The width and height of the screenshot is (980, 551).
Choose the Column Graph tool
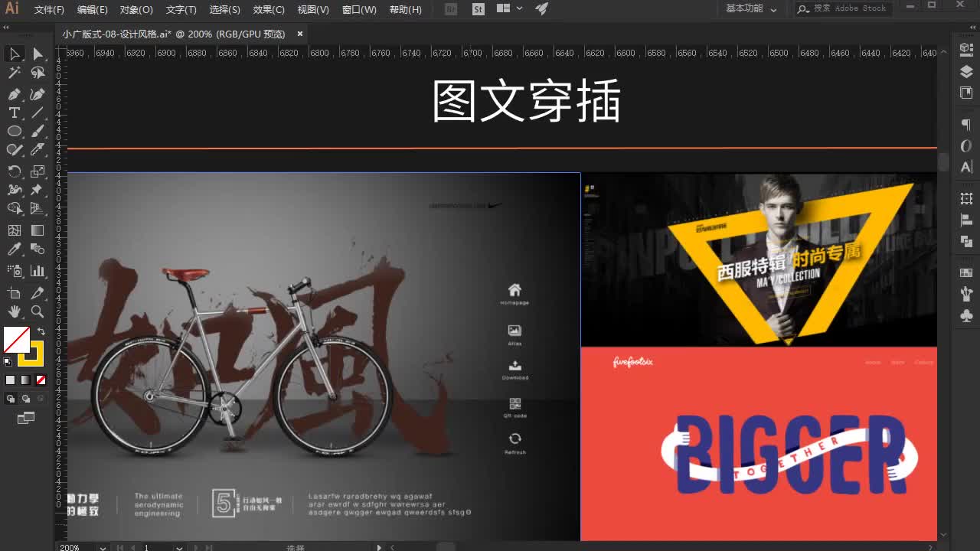click(38, 270)
